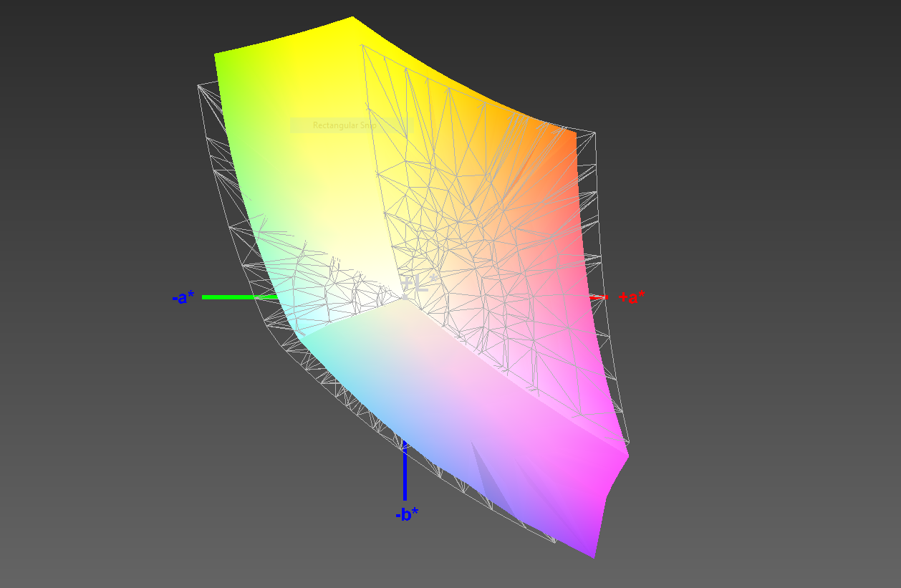Click the L* label at center
Screen dimensions: 901x588
pyautogui.click(x=414, y=285)
